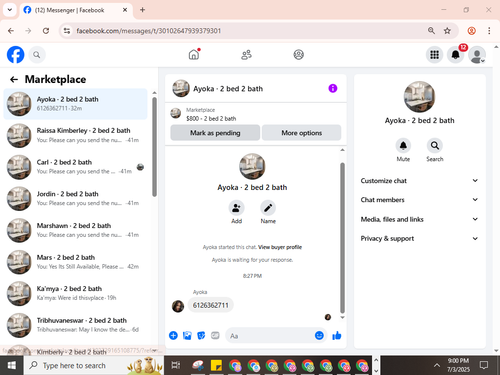Viewport: 500px width, 375px height.
Task: Click the Facebook logo
Action: 16,55
